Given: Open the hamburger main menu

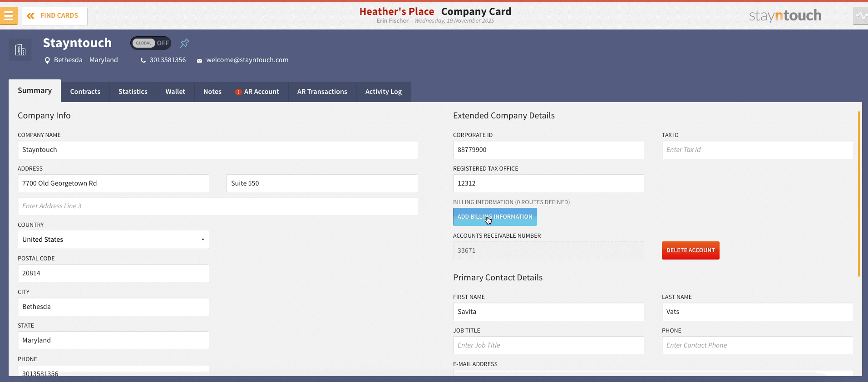Looking at the screenshot, I should 9,16.
